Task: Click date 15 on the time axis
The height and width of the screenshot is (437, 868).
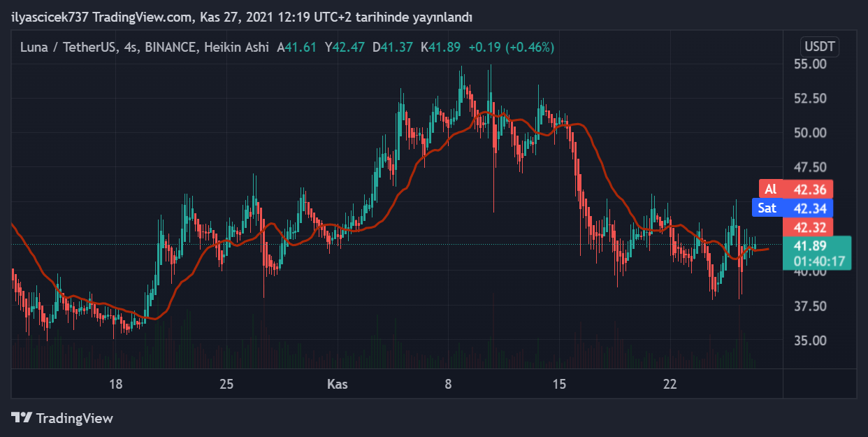Action: pos(558,384)
